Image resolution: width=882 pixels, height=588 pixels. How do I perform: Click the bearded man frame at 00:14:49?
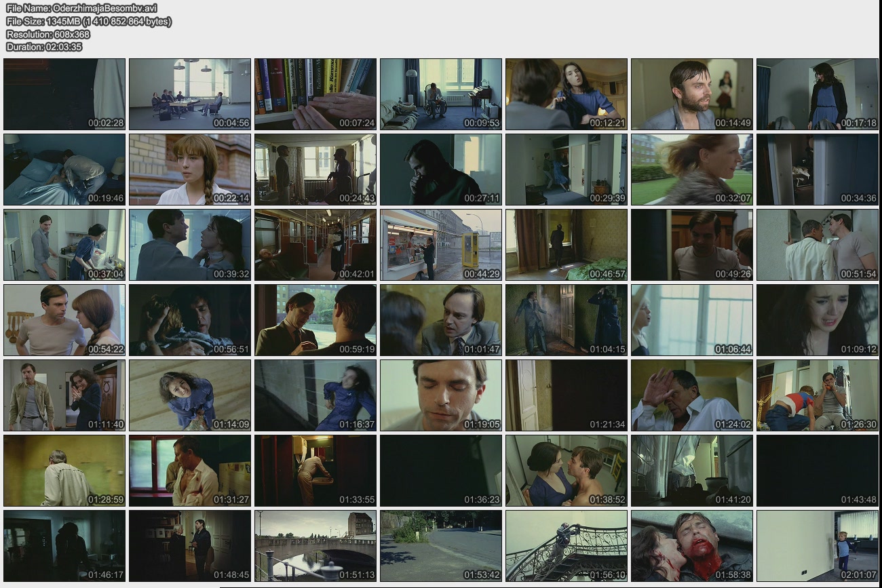692,94
